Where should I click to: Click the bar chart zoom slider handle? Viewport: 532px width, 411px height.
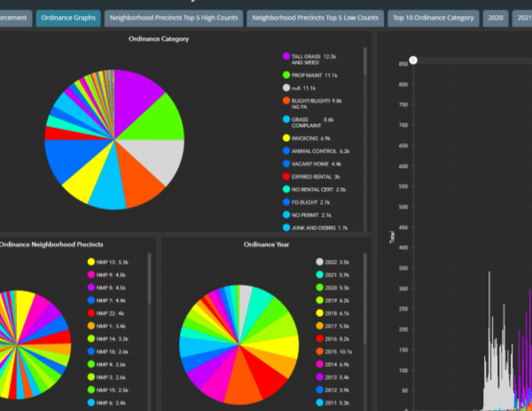tap(413, 60)
